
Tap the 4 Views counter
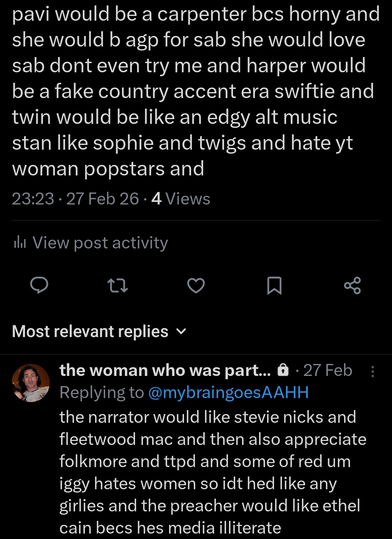(181, 199)
